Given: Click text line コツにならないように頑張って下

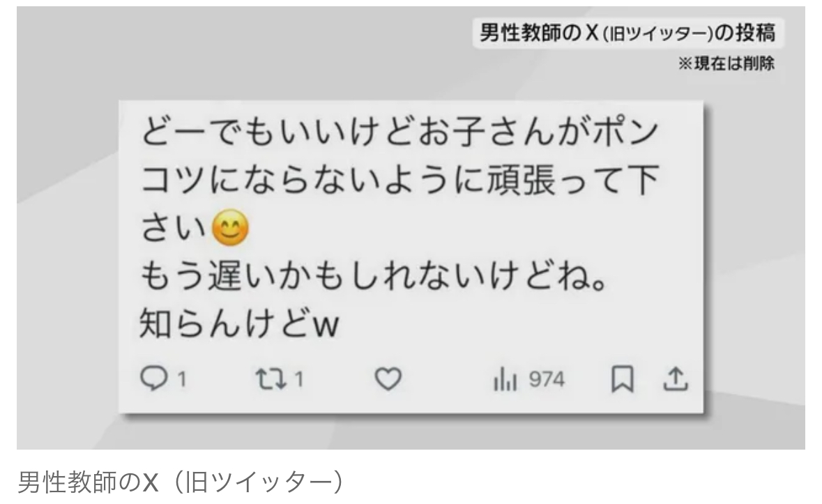Looking at the screenshot, I should (400, 179).
